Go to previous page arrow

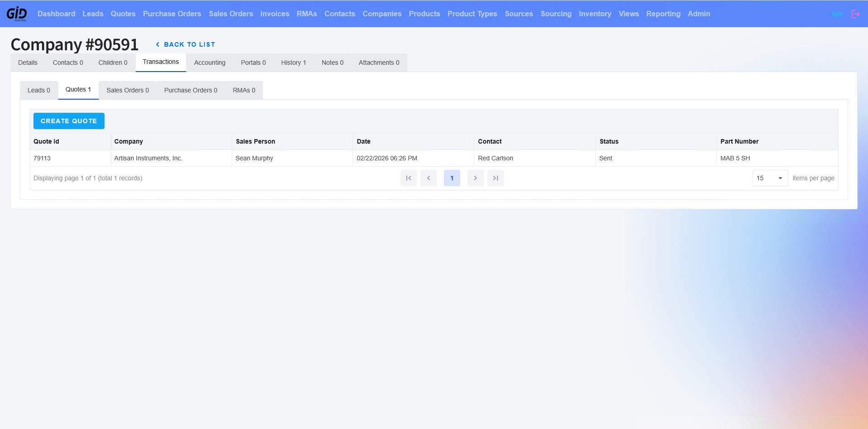tap(428, 178)
